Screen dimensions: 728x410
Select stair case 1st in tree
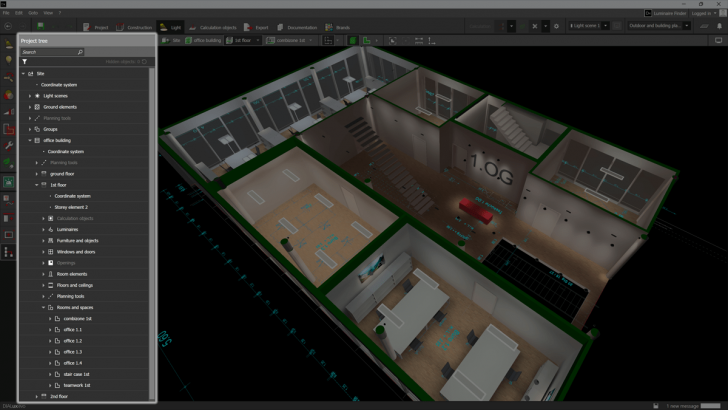(x=77, y=374)
